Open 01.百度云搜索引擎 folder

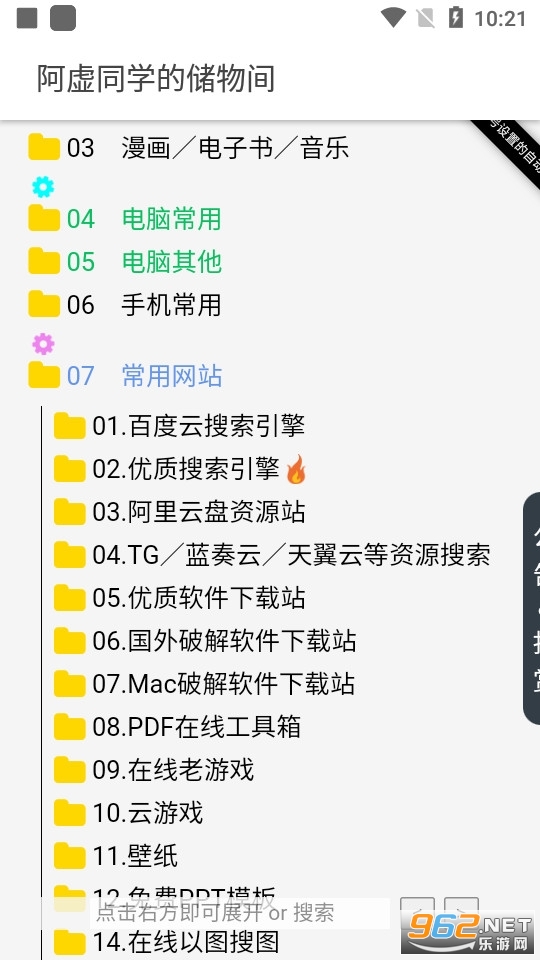(x=179, y=426)
